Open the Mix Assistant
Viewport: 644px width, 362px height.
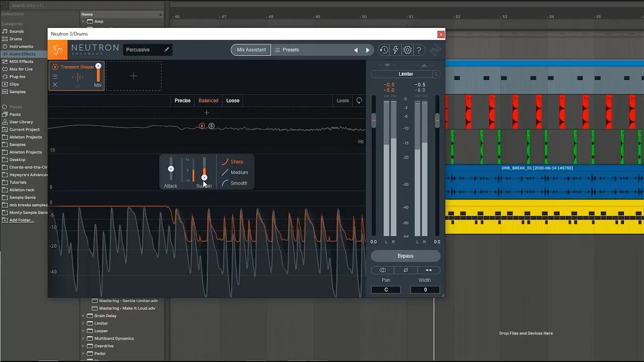point(251,50)
